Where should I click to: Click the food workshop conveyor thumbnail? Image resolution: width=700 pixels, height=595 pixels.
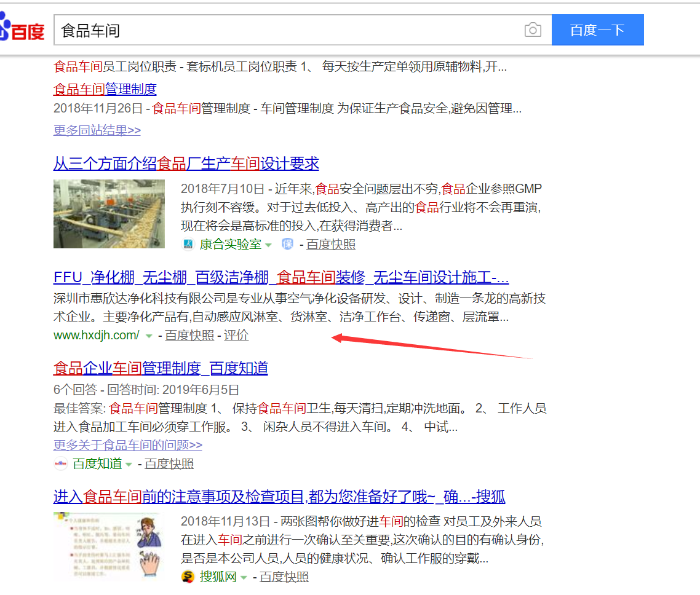[109, 214]
